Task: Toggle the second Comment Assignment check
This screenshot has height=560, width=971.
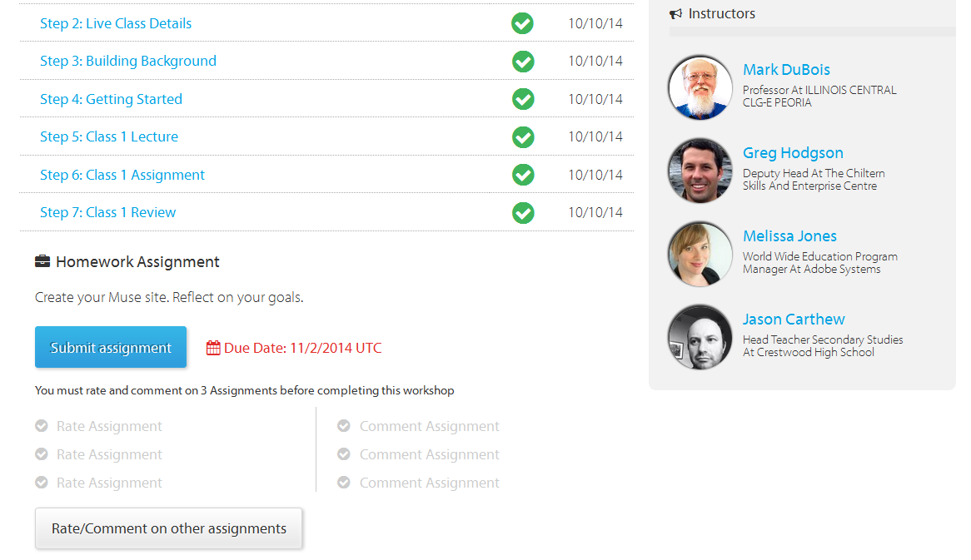Action: 344,454
